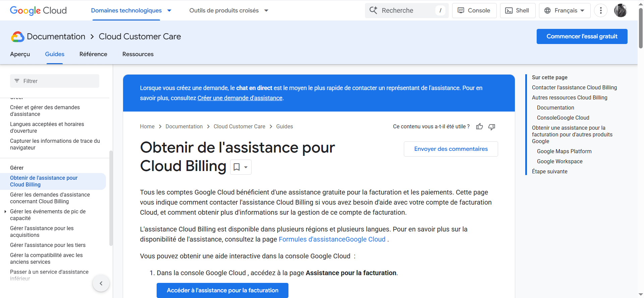
Task: Click Envoyer des commentaires button
Action: tap(451, 149)
